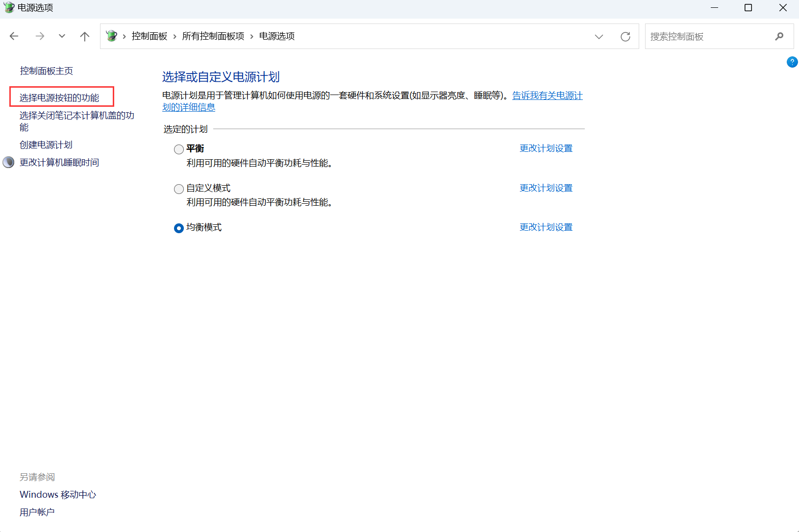Select the 均衡模式 power plan radio button
The width and height of the screenshot is (799, 532).
tap(179, 228)
